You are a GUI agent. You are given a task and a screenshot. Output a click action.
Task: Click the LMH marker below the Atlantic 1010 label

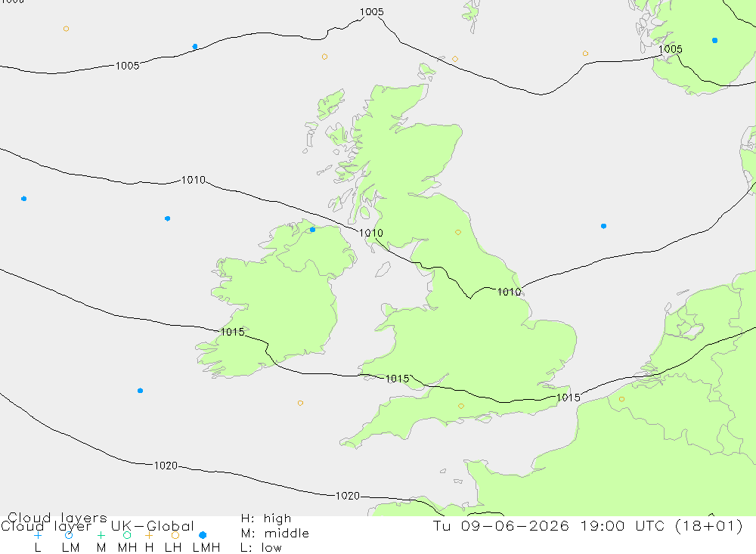point(167,218)
